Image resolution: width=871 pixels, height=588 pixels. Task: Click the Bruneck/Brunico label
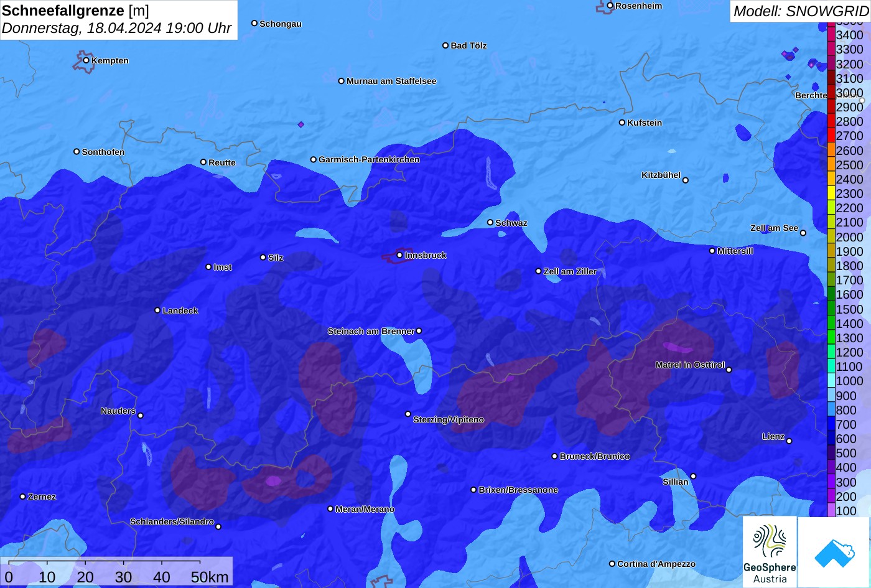coord(595,456)
